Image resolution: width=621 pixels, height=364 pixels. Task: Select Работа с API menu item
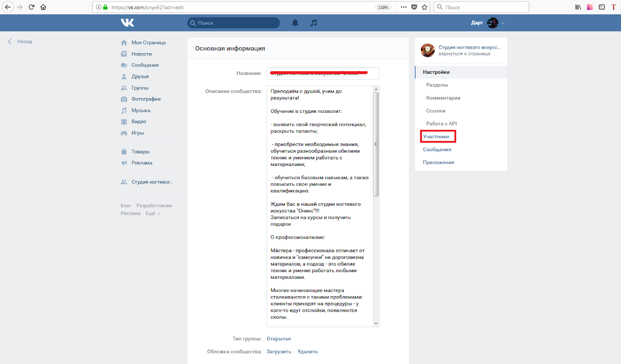coord(441,124)
